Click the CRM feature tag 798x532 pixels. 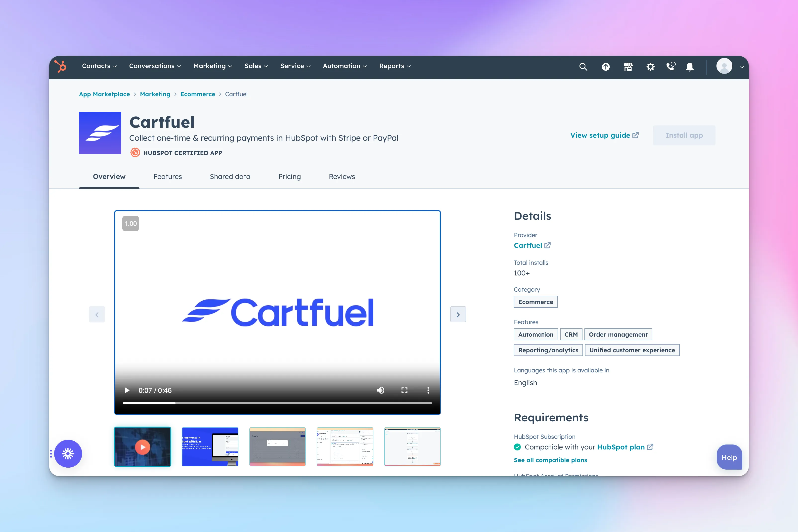tap(571, 335)
